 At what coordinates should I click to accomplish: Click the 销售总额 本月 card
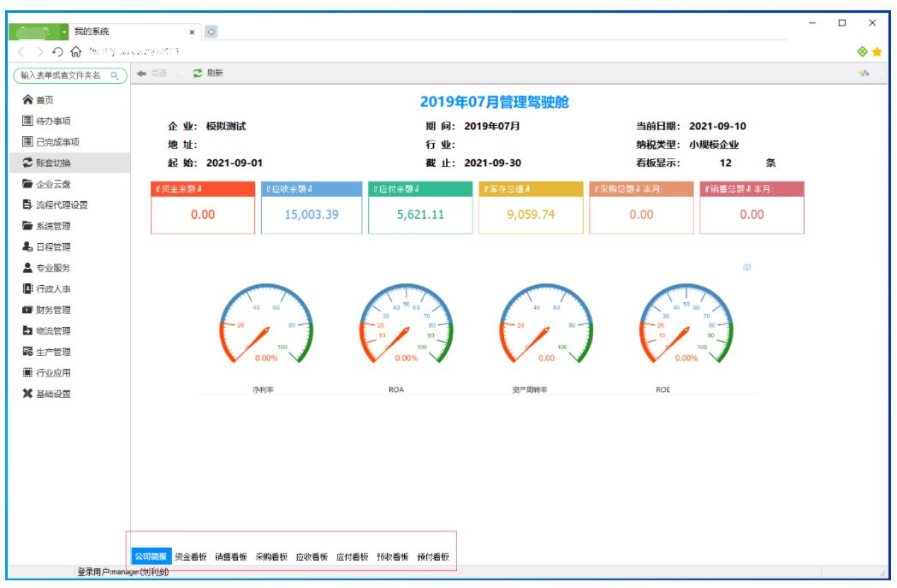[751, 208]
